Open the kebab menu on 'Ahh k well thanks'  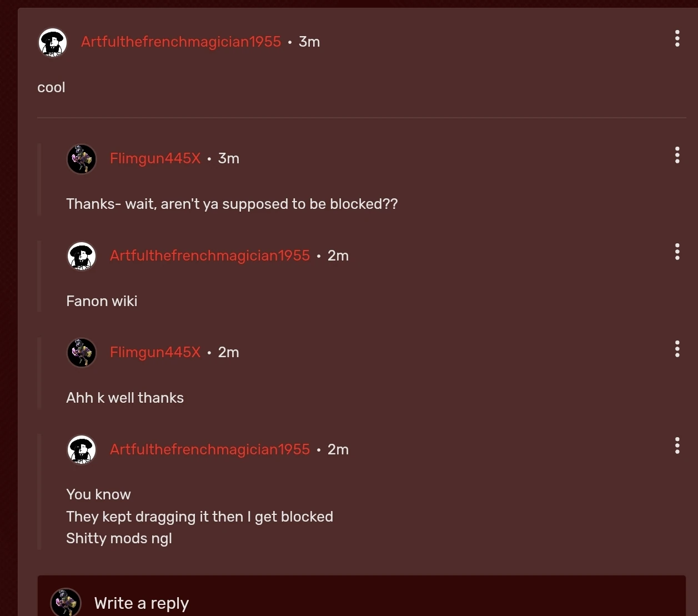(677, 349)
